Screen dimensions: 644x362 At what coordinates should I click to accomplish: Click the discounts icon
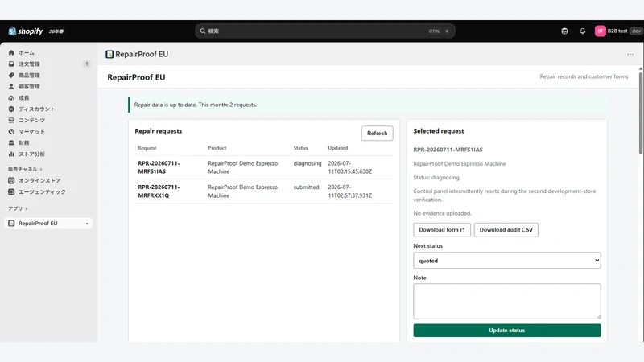pos(11,109)
